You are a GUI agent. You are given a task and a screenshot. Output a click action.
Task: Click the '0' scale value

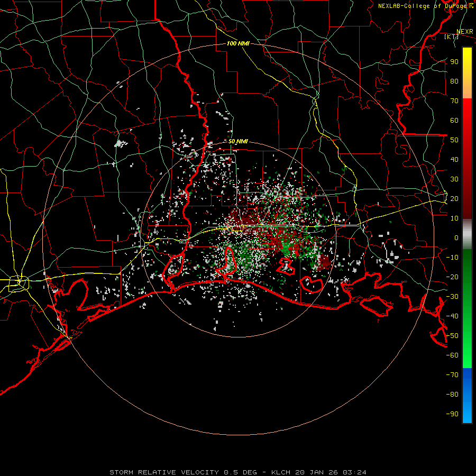tap(456, 238)
